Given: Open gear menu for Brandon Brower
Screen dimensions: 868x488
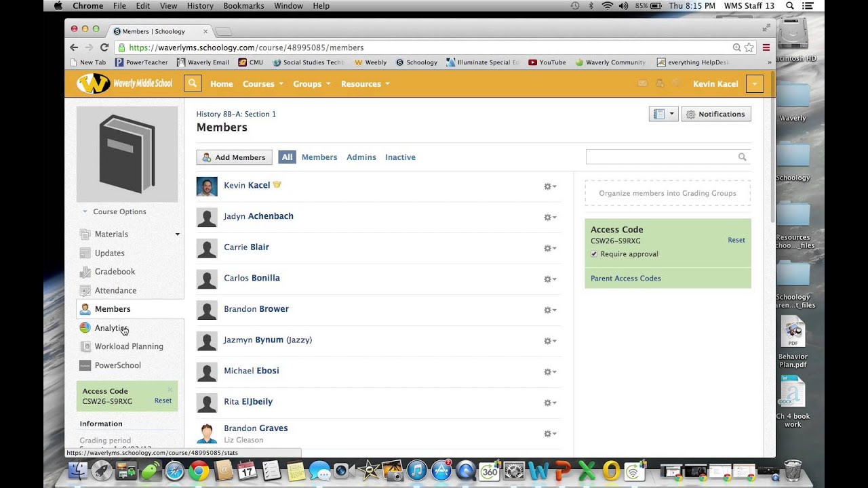Looking at the screenshot, I should click(x=550, y=310).
